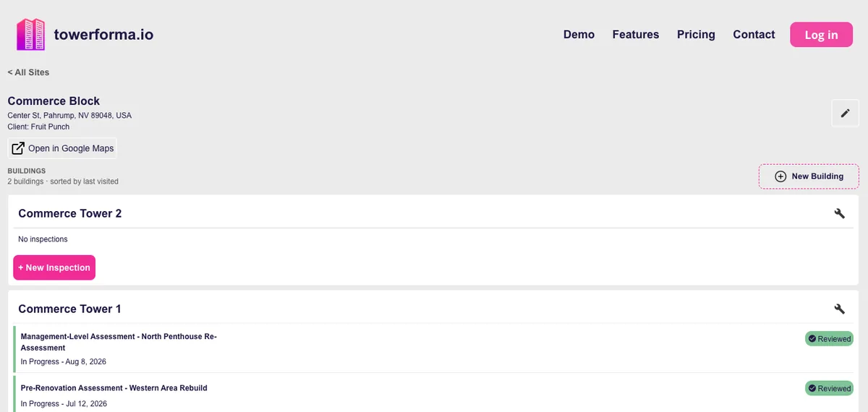
Task: Open Commerce Tower 2 wrench settings
Action: [840, 213]
